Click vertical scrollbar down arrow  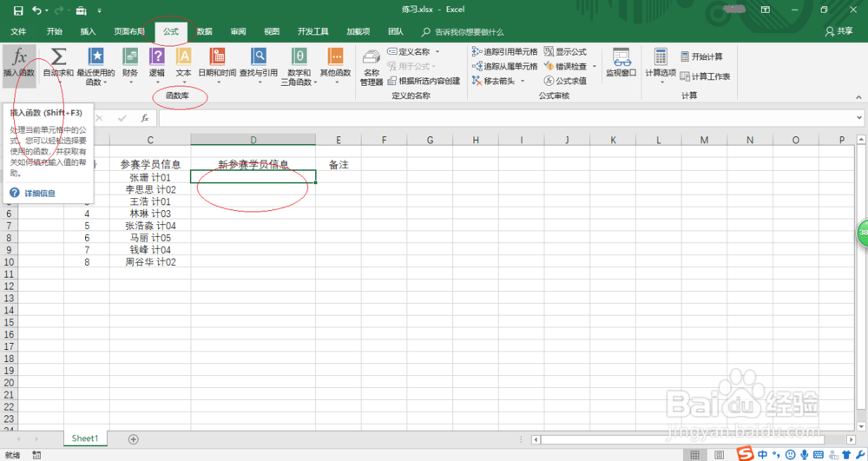[861, 426]
